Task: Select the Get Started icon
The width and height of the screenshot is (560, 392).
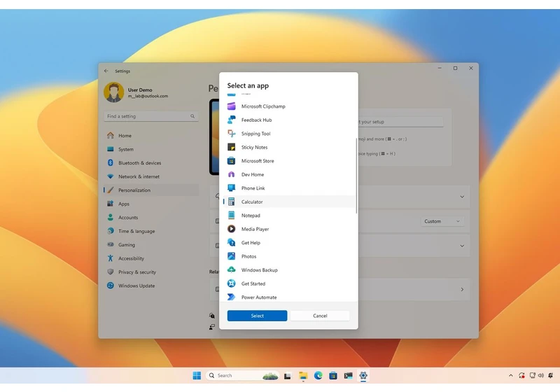Action: 232,283
